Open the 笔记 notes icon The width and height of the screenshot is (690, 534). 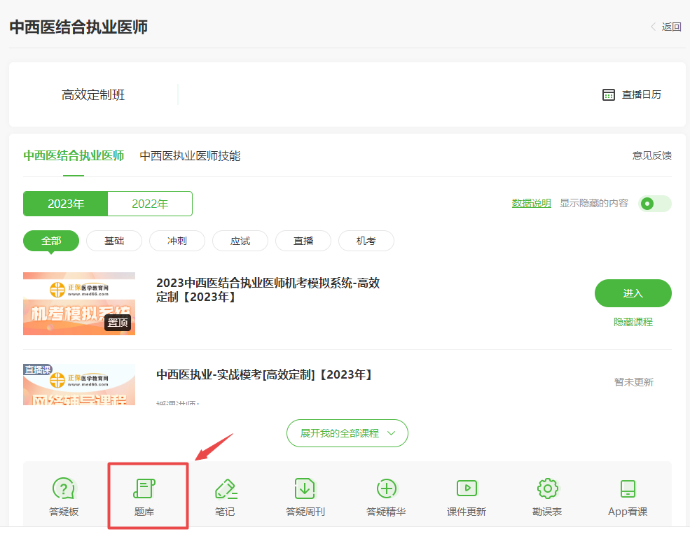pyautogui.click(x=226, y=489)
